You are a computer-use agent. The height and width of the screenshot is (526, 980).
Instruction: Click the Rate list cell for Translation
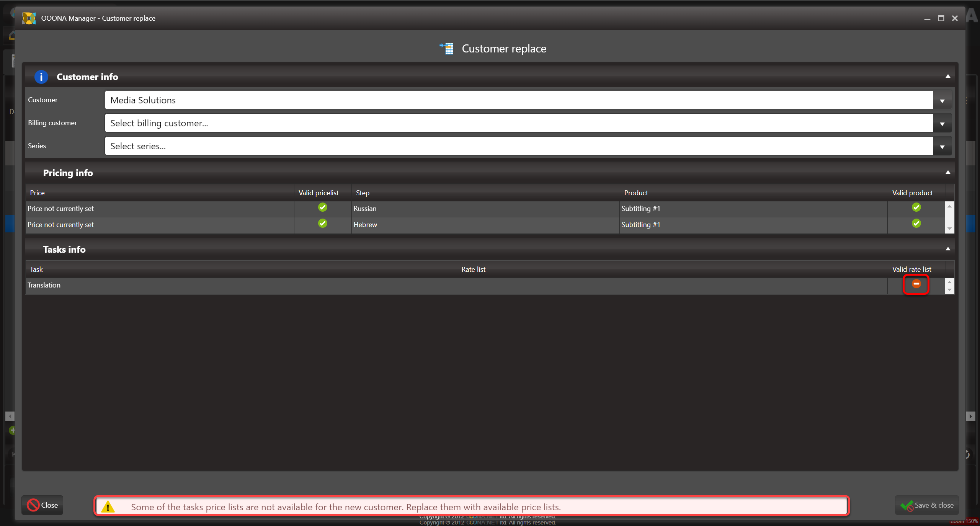point(671,286)
